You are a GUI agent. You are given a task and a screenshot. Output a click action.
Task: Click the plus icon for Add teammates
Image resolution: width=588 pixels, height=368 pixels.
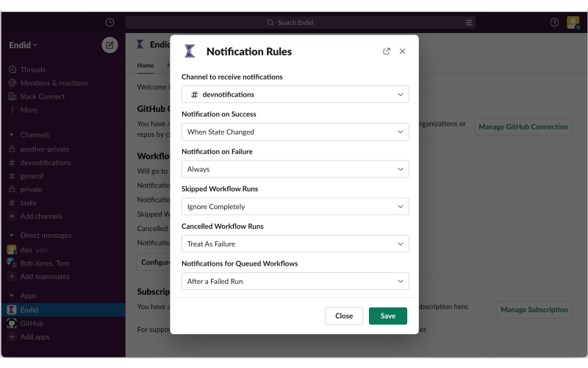[12, 277]
